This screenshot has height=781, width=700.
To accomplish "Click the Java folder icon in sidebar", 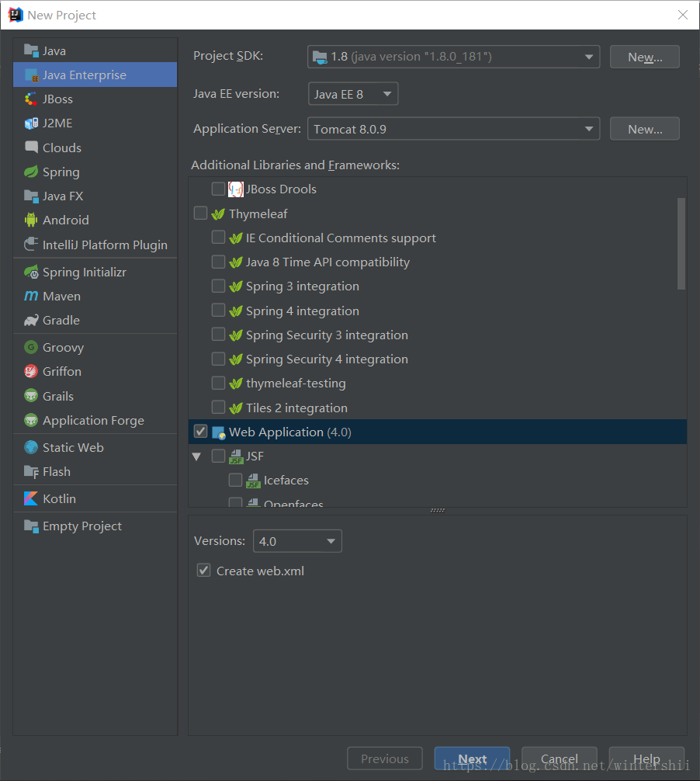I will [x=31, y=50].
